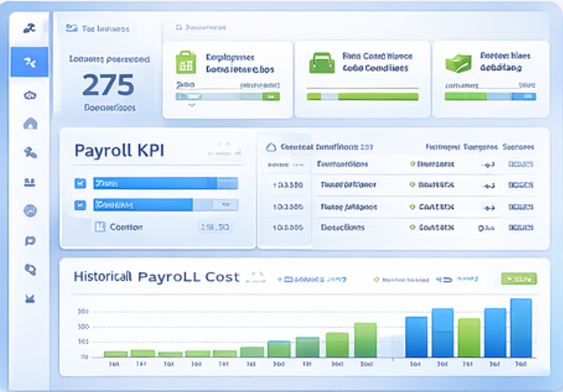The height and width of the screenshot is (392, 563).
Task: Click the green briefcase icon on the middle card
Action: coord(323,64)
